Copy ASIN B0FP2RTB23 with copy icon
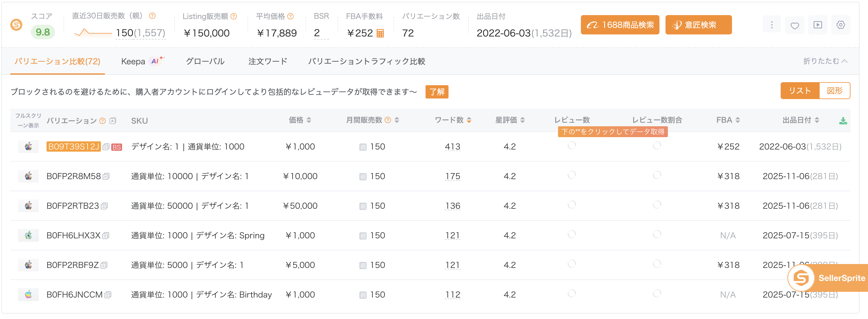Viewport: 868px width, 319px height. (x=104, y=206)
